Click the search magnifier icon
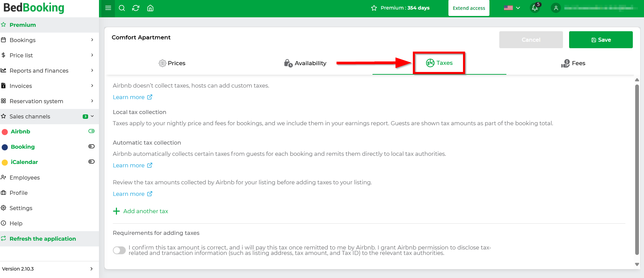The width and height of the screenshot is (644, 278). coord(122,8)
